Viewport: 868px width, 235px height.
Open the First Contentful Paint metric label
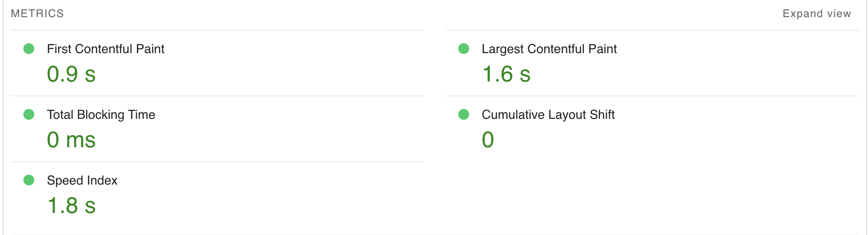[x=105, y=49]
